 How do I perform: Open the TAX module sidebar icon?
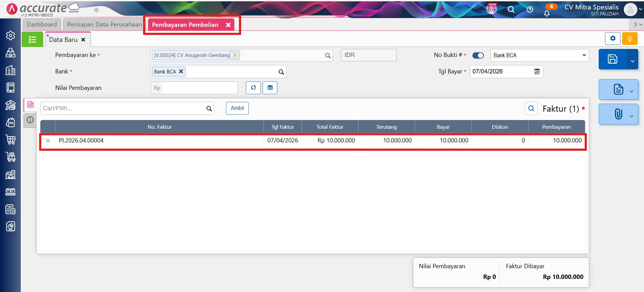tap(10, 209)
